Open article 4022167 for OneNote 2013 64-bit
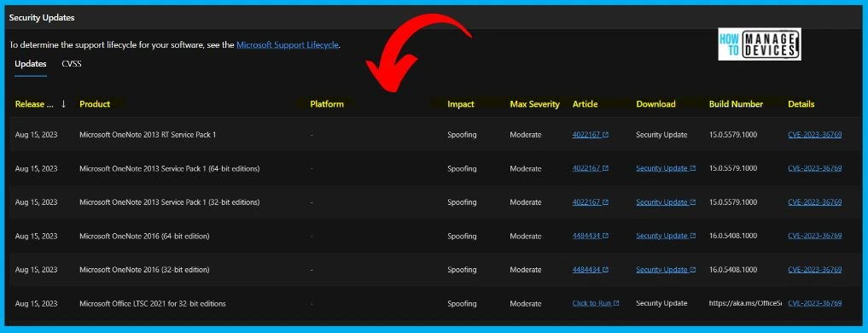Viewport: 868px width, 333px height. [x=590, y=168]
